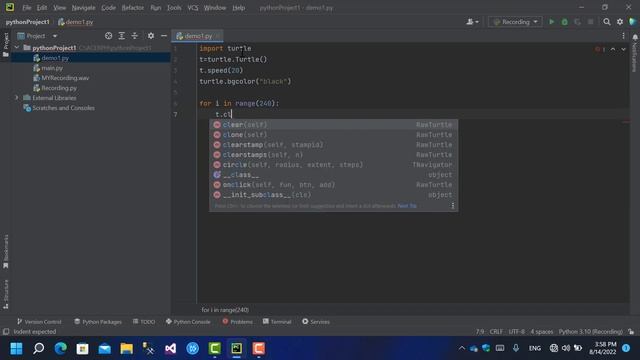This screenshot has width=640, height=360.
Task: Click the Run with Coverage icon
Action: coord(578,22)
